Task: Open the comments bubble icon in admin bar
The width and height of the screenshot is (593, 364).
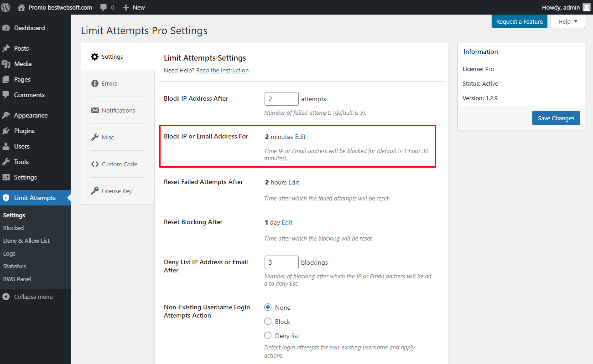Action: (x=104, y=8)
